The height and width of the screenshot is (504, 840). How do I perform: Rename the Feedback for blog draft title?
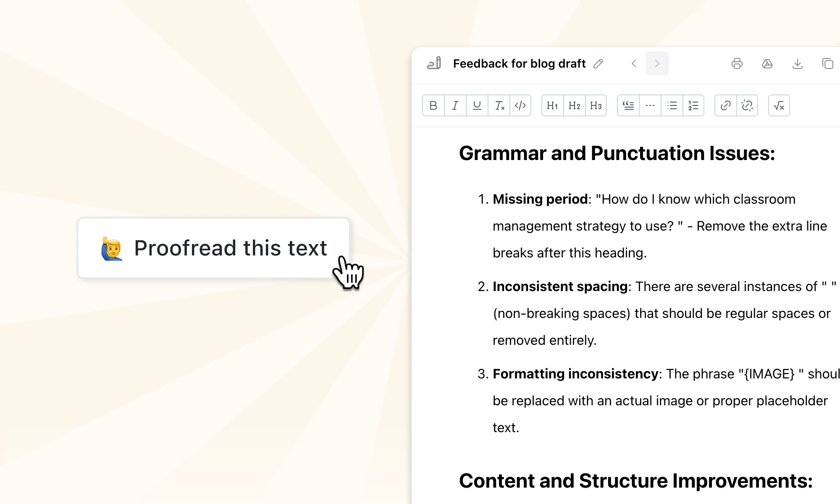click(598, 63)
